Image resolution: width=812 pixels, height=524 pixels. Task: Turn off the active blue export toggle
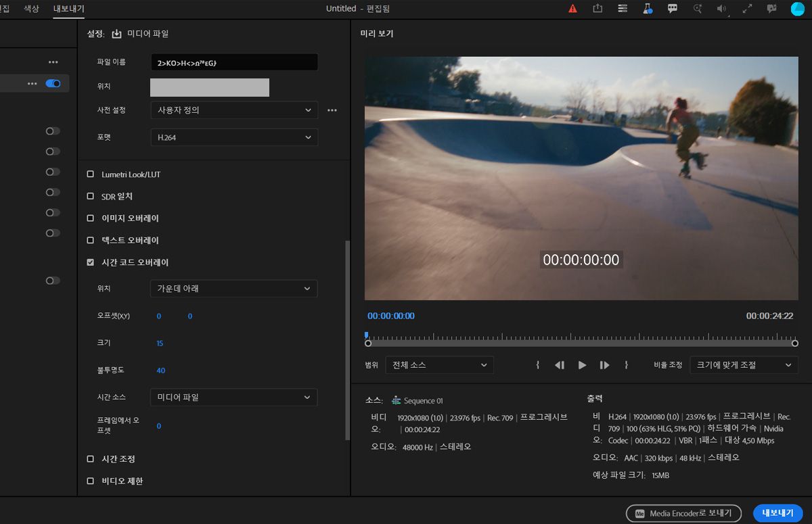pos(53,83)
